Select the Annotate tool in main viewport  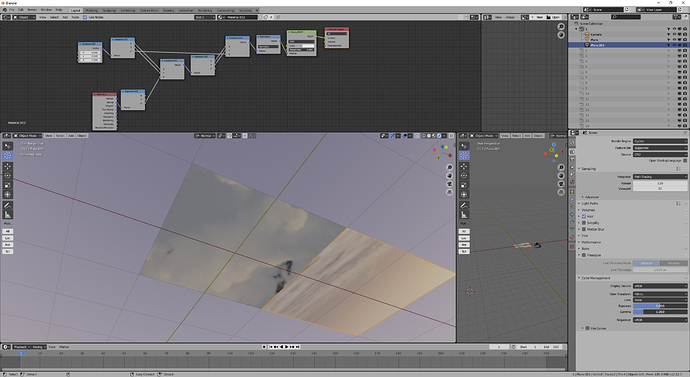pos(7,205)
